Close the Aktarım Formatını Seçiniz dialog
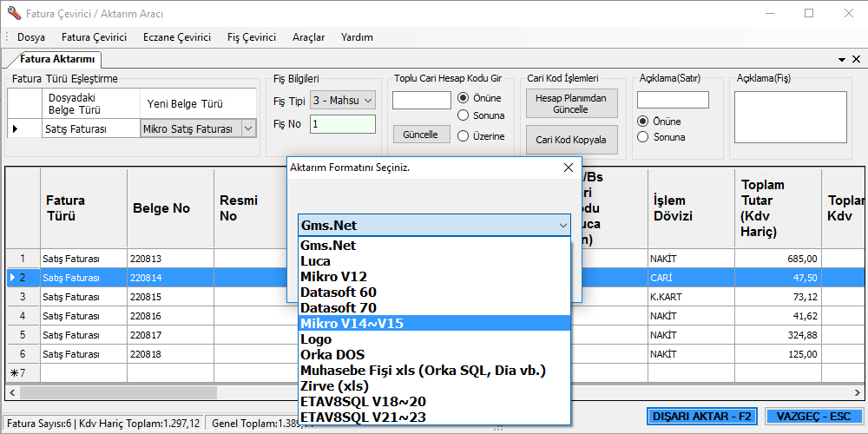868x434 pixels. [568, 168]
